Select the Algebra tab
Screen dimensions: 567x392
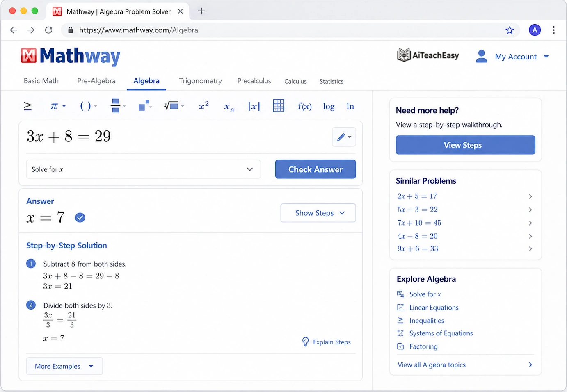146,81
